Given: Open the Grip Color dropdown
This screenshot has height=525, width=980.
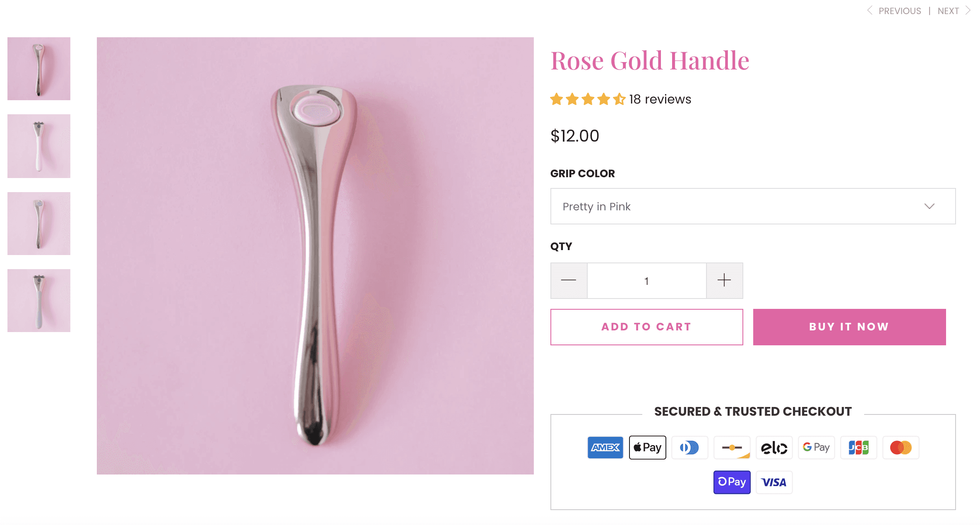Looking at the screenshot, I should click(x=753, y=206).
